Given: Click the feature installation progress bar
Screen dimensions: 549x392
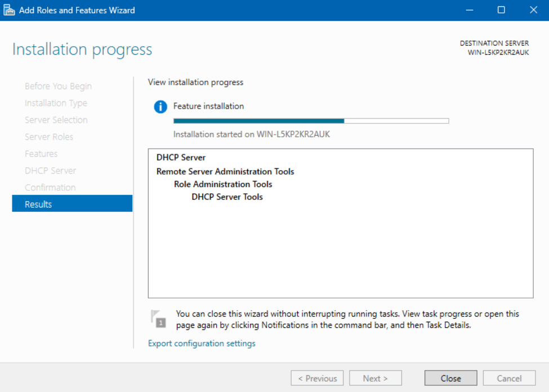Looking at the screenshot, I should [x=311, y=121].
